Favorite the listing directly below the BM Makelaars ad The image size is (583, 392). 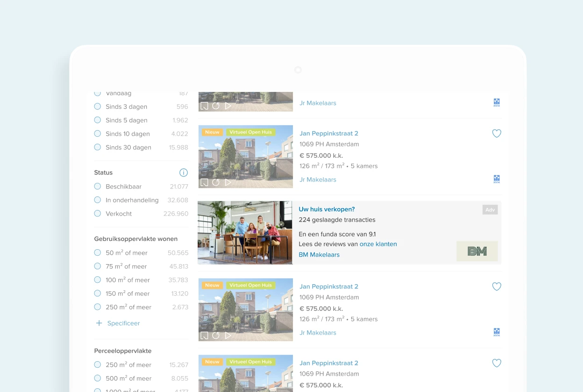pyautogui.click(x=497, y=287)
